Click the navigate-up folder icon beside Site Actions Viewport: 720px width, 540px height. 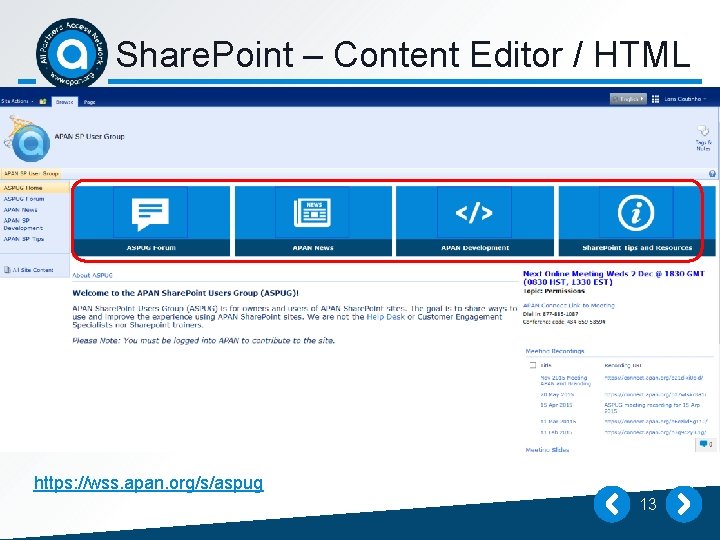43,101
